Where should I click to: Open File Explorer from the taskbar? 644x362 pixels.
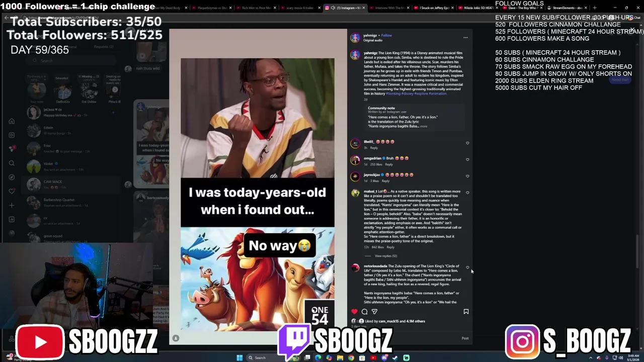(340, 357)
